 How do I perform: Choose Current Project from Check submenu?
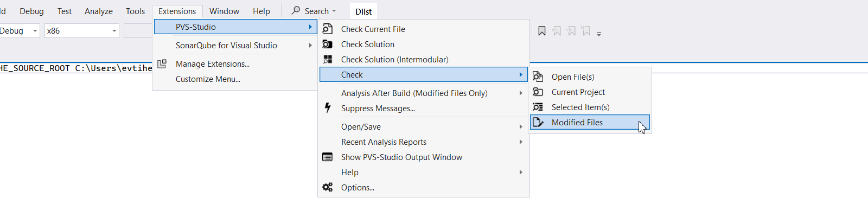578,92
